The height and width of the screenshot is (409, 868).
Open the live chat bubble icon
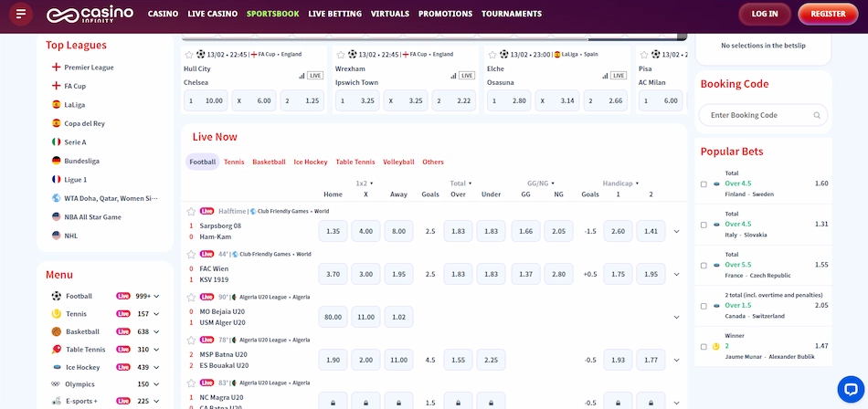(851, 389)
